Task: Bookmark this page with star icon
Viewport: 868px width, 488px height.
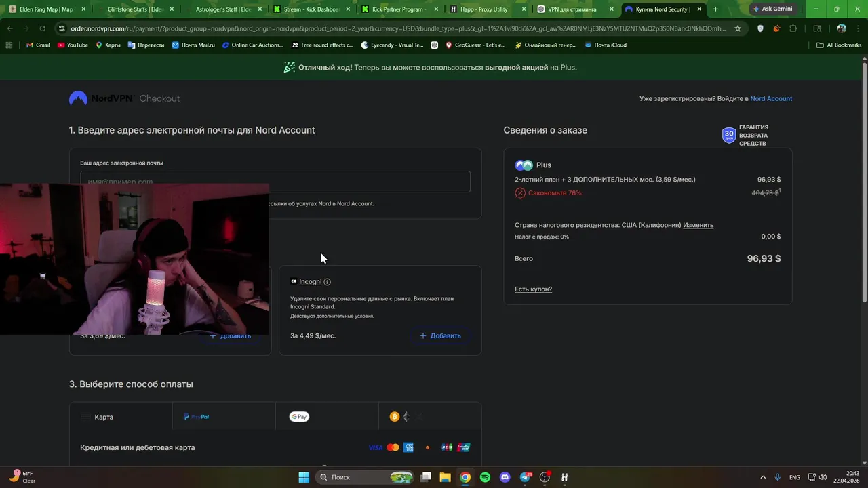Action: [x=738, y=28]
